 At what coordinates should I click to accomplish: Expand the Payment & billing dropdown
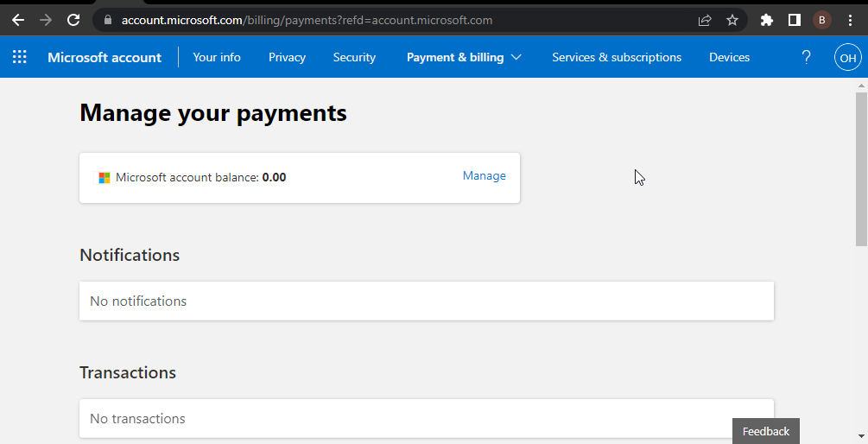point(464,58)
